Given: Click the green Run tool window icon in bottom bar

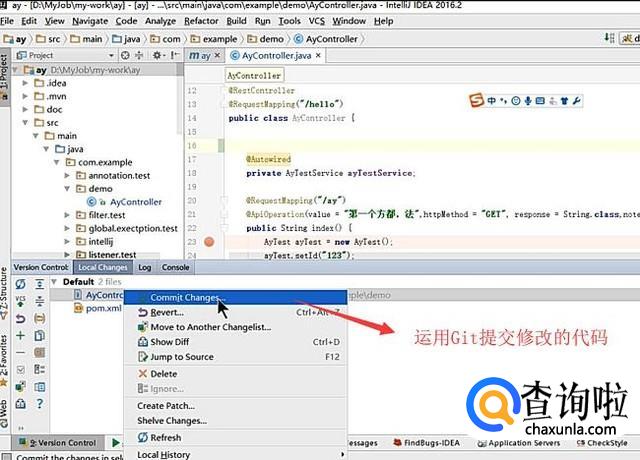Looking at the screenshot, I should pos(116,442).
